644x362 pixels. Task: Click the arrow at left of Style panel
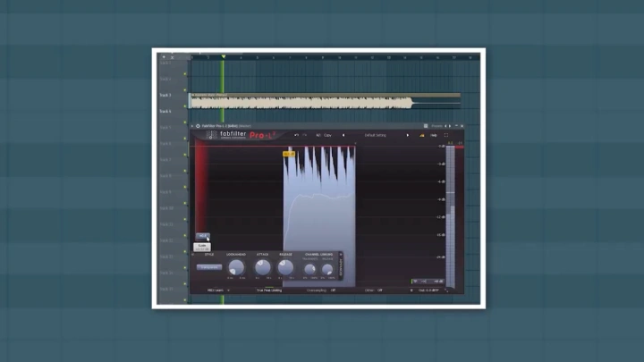coord(192,255)
